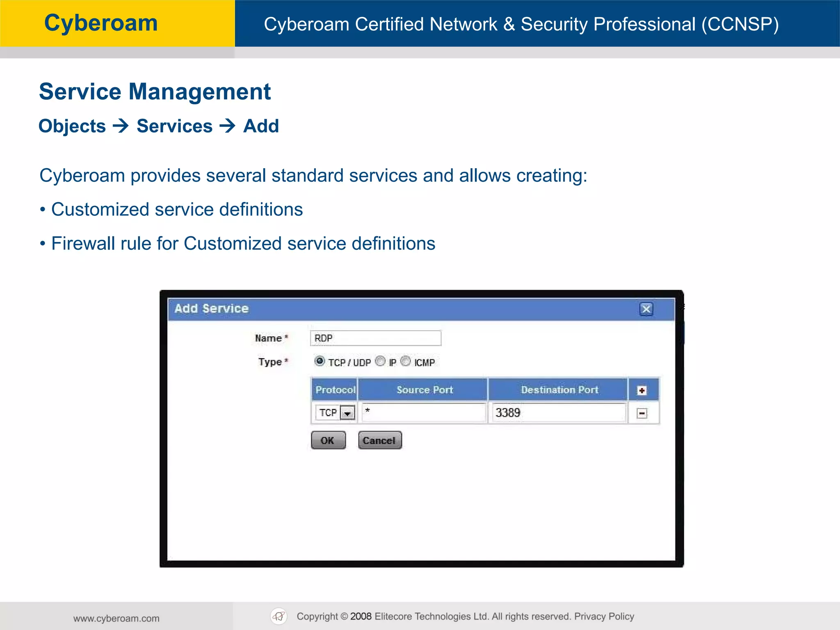Click the Cyberoam logo text
The image size is (840, 630).
(101, 23)
